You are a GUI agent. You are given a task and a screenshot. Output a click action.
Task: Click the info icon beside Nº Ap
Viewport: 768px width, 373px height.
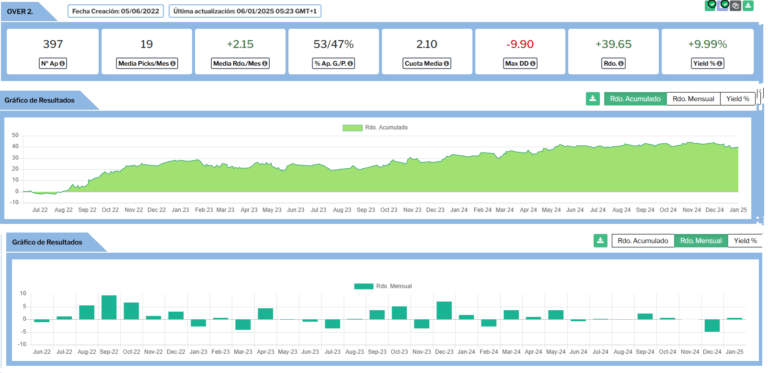click(62, 64)
